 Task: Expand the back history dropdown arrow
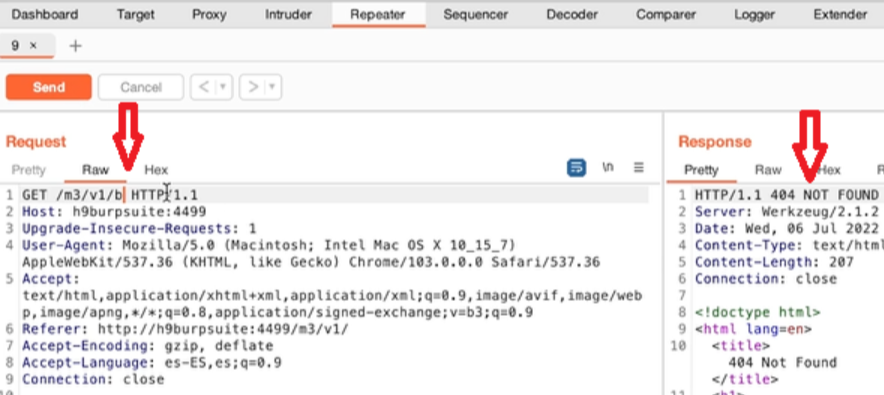tap(223, 87)
